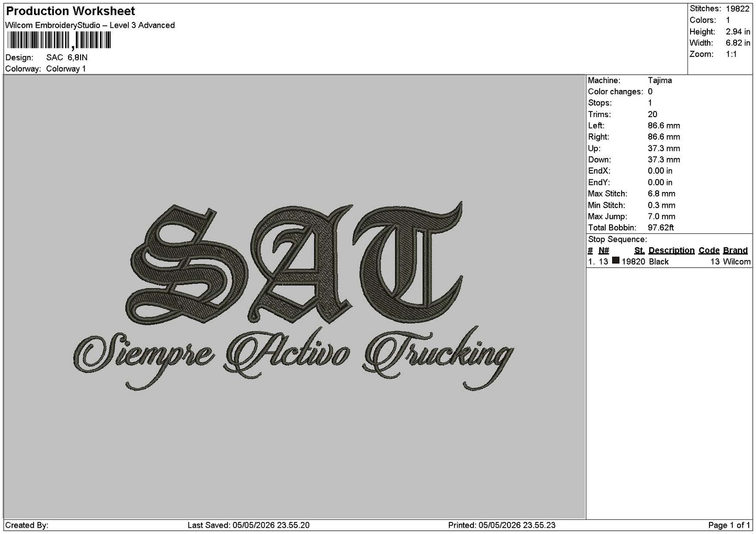
Task: Click the 'Description' column header
Action: tap(671, 251)
